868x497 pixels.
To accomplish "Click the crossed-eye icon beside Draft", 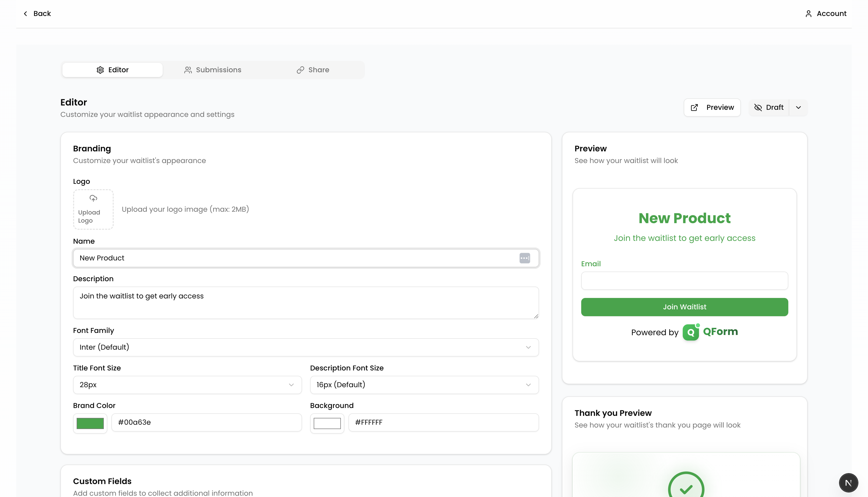I will click(758, 108).
